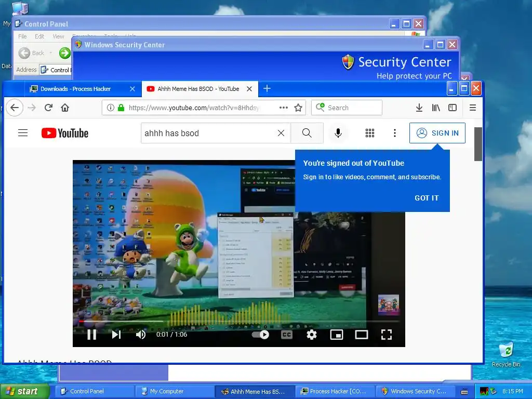532x399 pixels.
Task: Dismiss popup with GOT IT
Action: (x=427, y=198)
